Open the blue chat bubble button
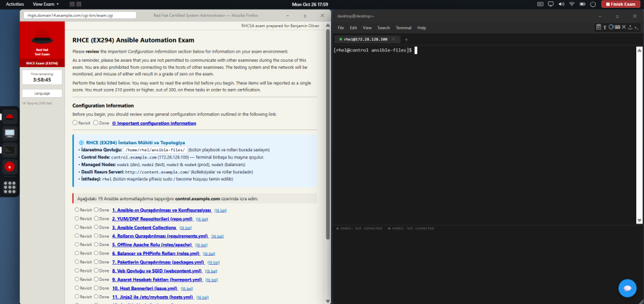This screenshot has width=644, height=304. (627, 288)
